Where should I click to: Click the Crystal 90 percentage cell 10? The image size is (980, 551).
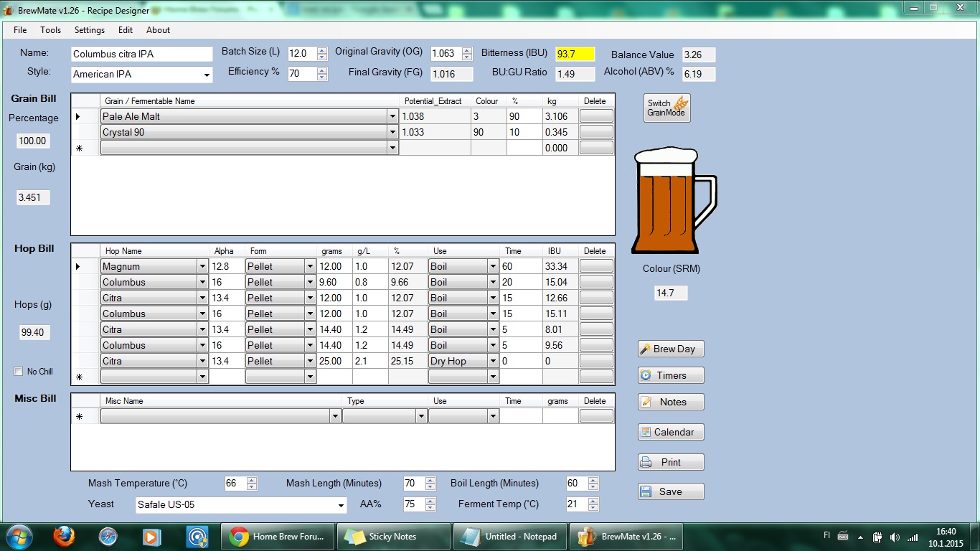click(x=524, y=132)
